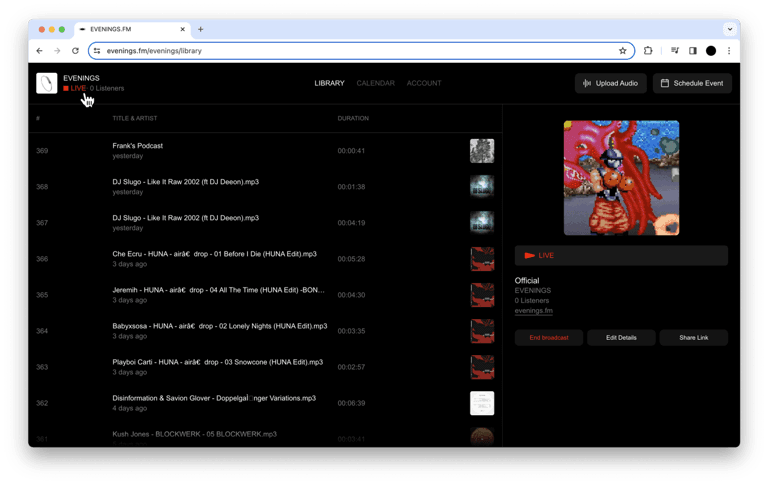This screenshot has height=484, width=768.
Task: End the live broadcast
Action: [x=549, y=338]
